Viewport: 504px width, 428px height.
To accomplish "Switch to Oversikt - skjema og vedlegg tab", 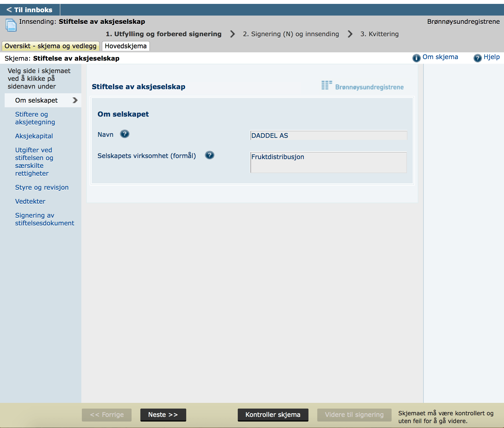I will tap(51, 46).
